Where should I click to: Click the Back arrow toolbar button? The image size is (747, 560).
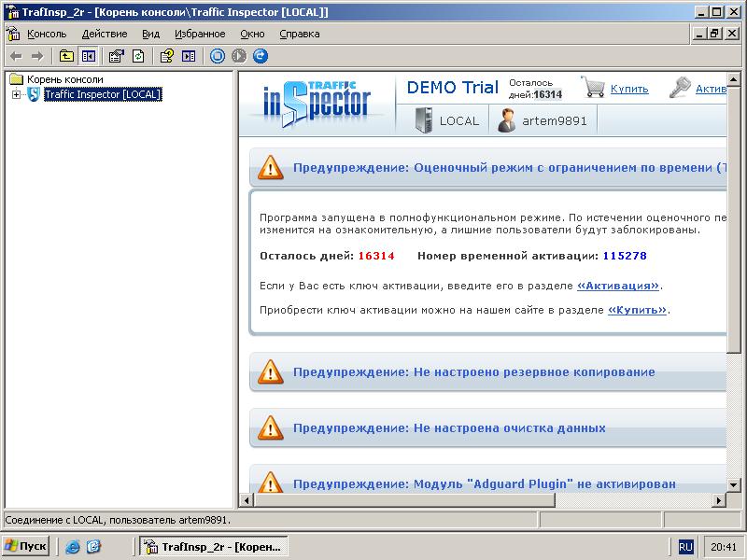[x=16, y=56]
